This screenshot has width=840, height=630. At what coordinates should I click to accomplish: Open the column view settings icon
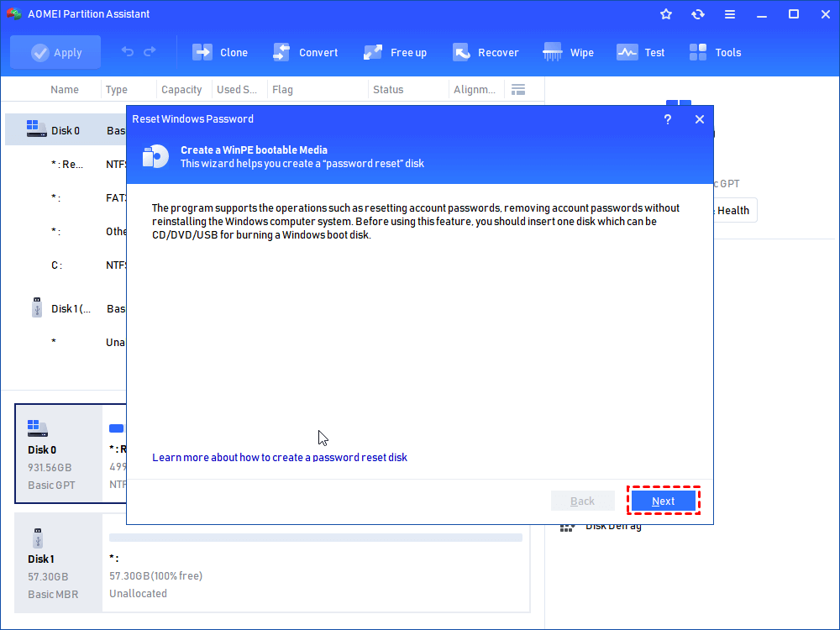click(518, 89)
